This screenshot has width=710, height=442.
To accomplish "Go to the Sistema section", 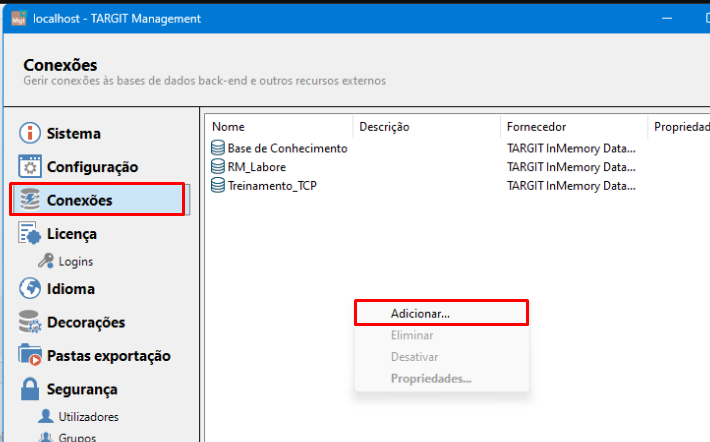I will [74, 134].
